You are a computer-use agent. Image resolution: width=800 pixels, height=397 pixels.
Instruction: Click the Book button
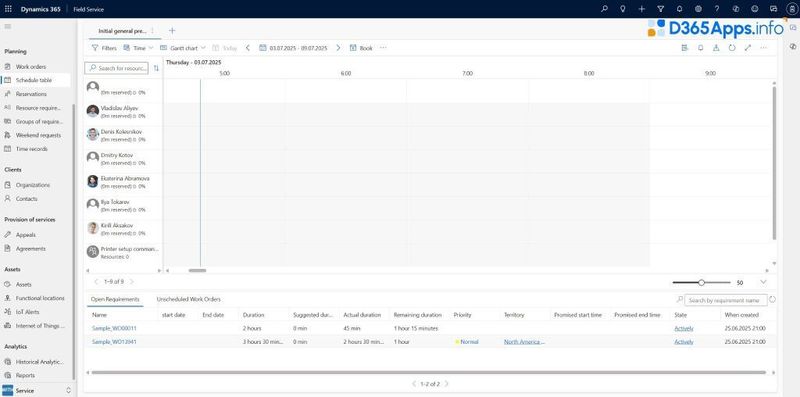(361, 48)
